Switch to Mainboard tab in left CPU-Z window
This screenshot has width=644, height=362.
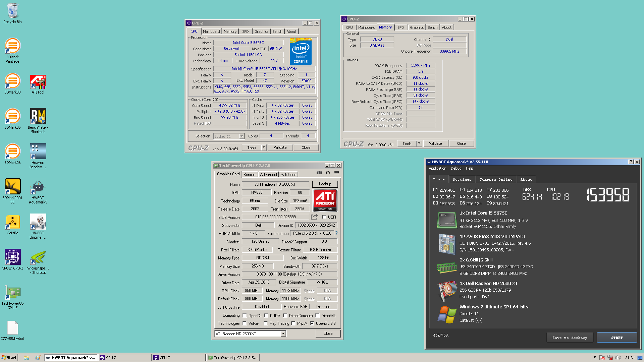coord(211,32)
